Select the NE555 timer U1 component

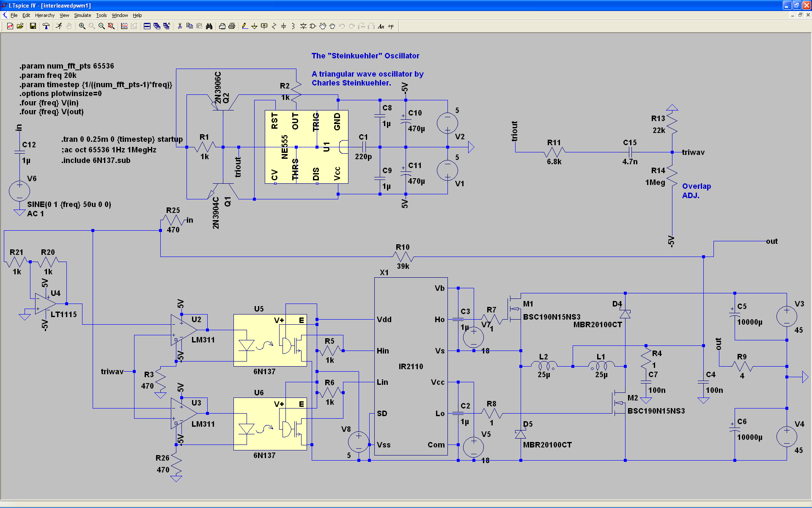307,147
